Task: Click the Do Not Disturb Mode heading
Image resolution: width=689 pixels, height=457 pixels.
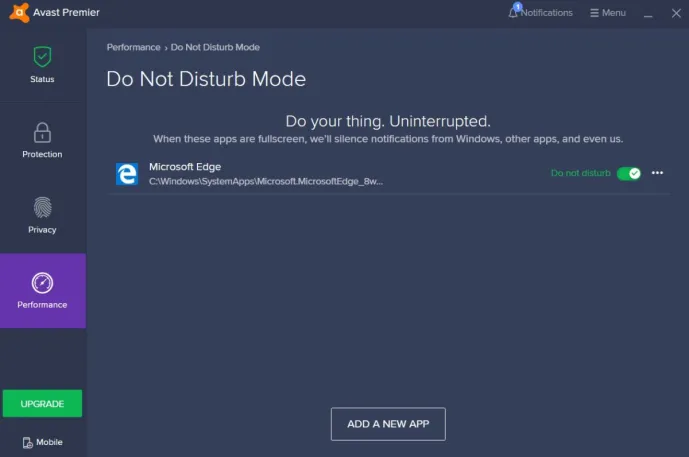Action: click(206, 79)
